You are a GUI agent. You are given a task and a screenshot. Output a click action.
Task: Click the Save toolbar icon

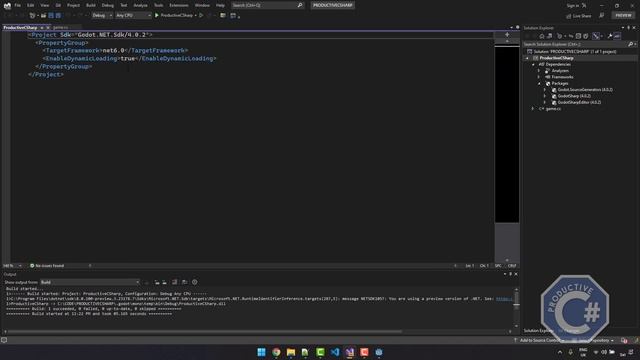point(51,16)
